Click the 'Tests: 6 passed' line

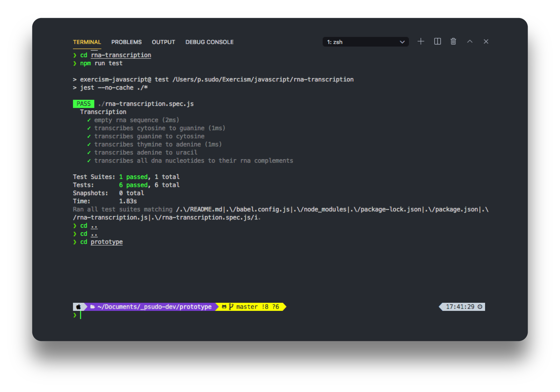126,185
